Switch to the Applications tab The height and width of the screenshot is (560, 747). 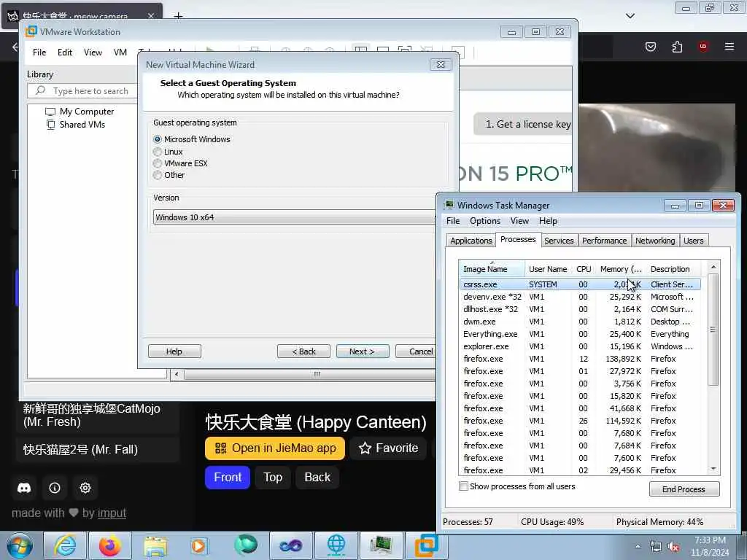pyautogui.click(x=471, y=241)
